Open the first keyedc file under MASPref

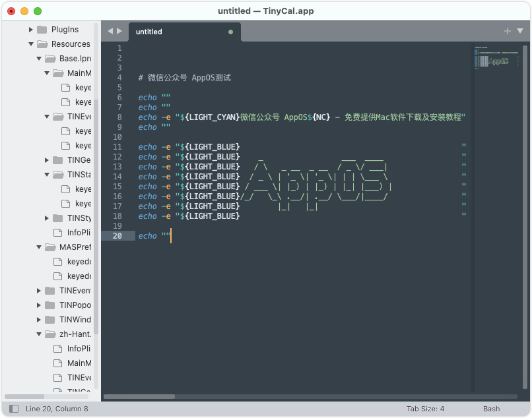tap(72, 261)
